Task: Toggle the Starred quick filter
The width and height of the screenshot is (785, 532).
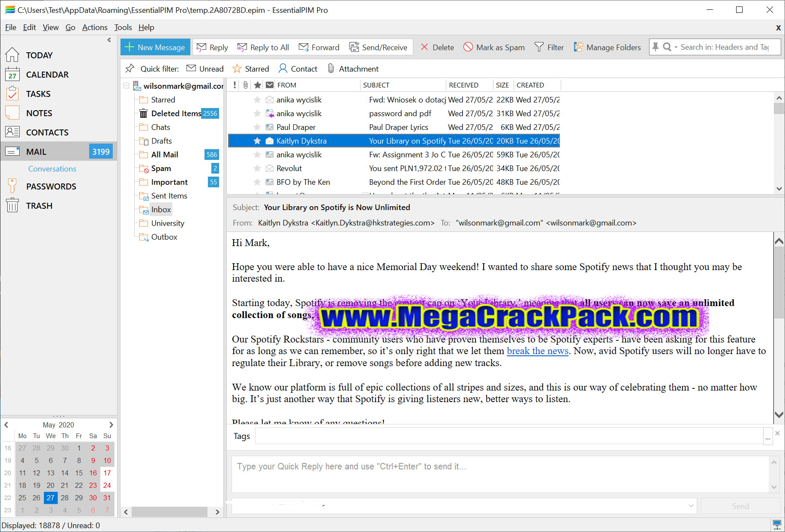Action: (251, 69)
